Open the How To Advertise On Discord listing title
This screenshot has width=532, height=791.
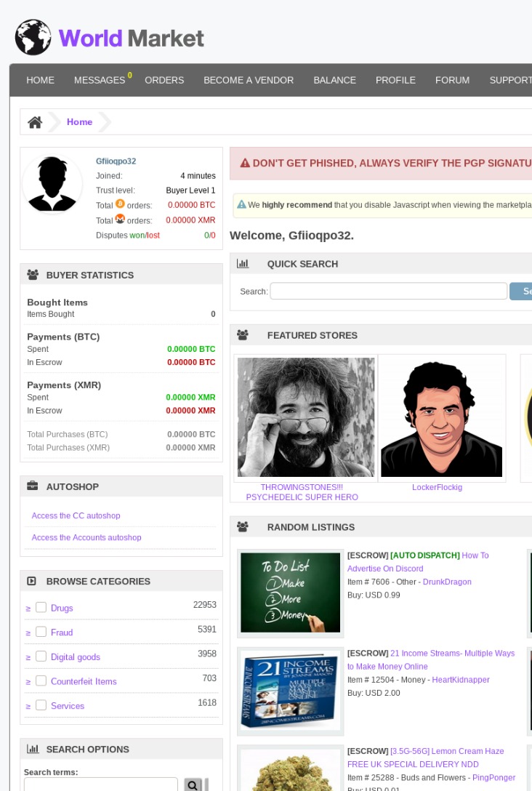[418, 561]
